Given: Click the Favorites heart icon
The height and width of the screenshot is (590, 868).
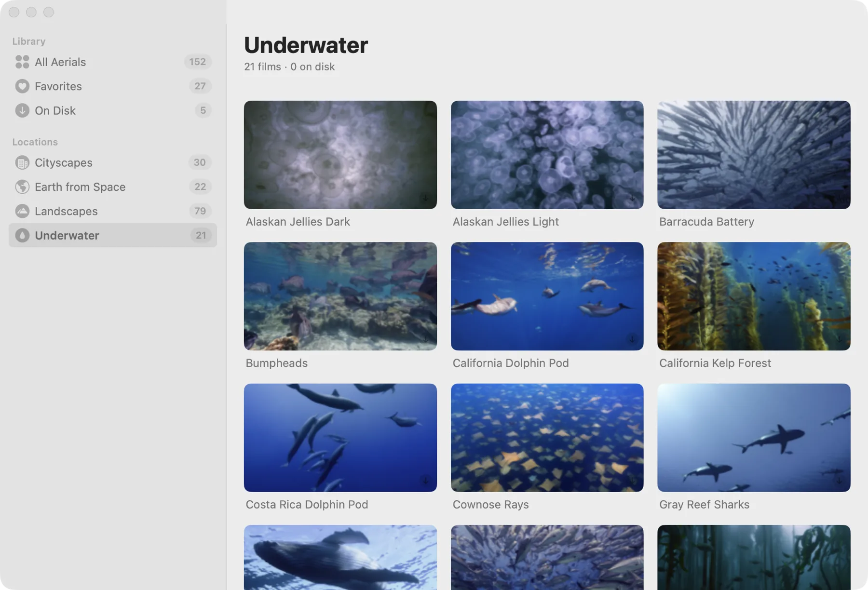Looking at the screenshot, I should [22, 86].
